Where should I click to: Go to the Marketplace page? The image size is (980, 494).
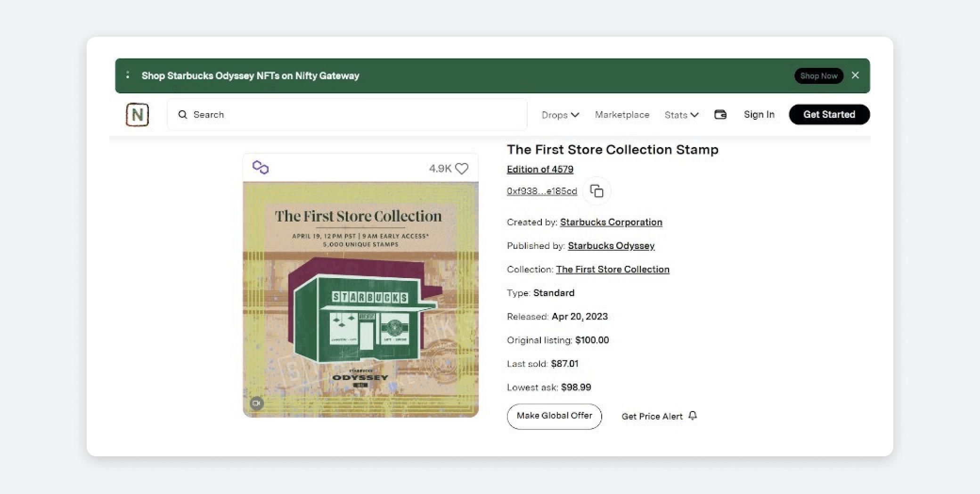622,115
